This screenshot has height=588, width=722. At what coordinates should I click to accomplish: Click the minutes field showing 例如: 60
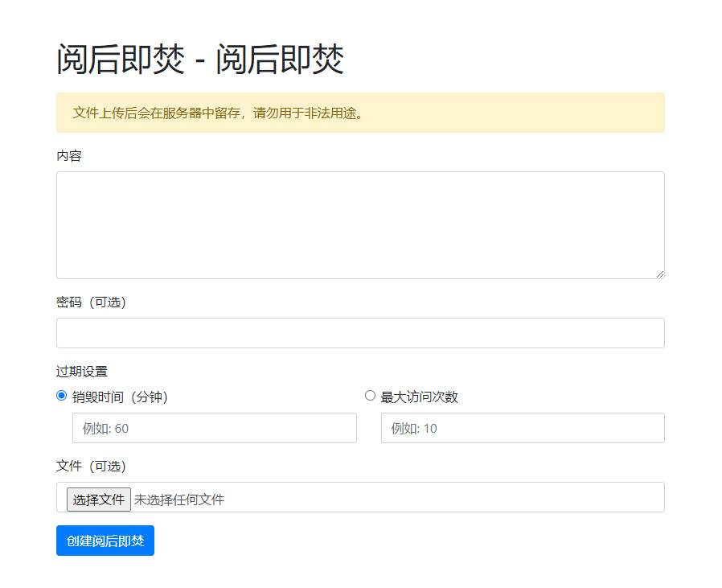[x=214, y=428]
